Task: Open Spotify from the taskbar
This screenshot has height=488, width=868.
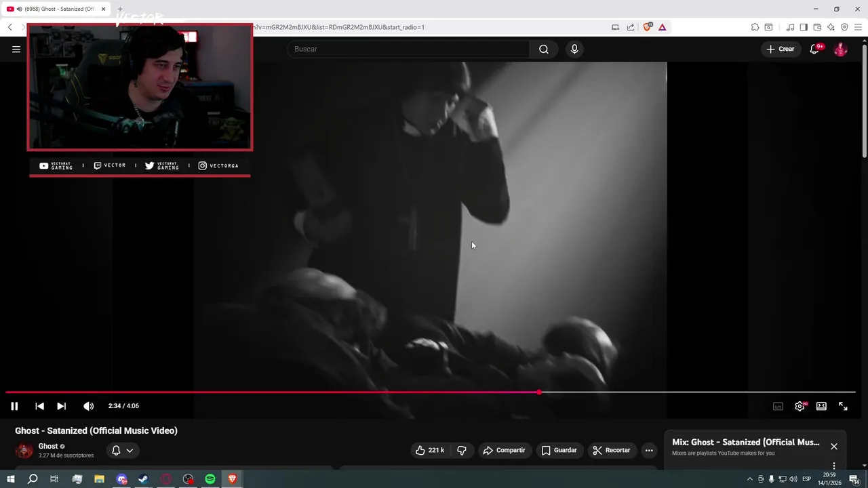Action: (210, 479)
